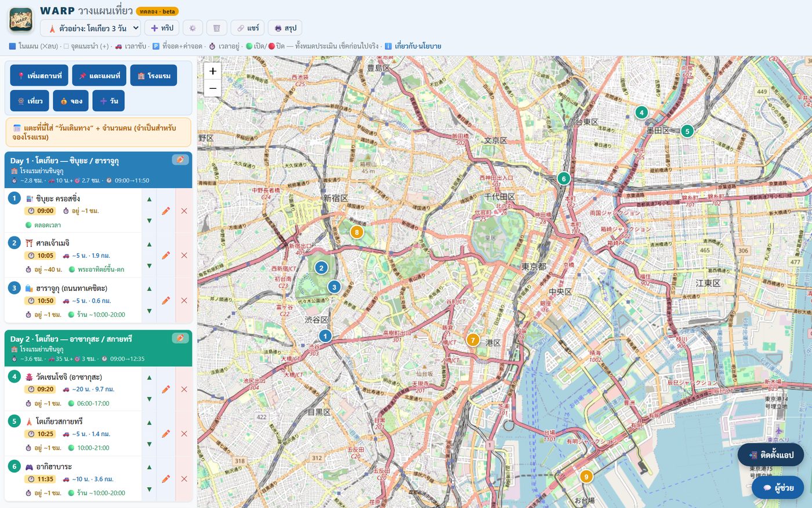Move วัดเซนโซจิ up in order
Screen dimensions: 812x508
click(149, 377)
